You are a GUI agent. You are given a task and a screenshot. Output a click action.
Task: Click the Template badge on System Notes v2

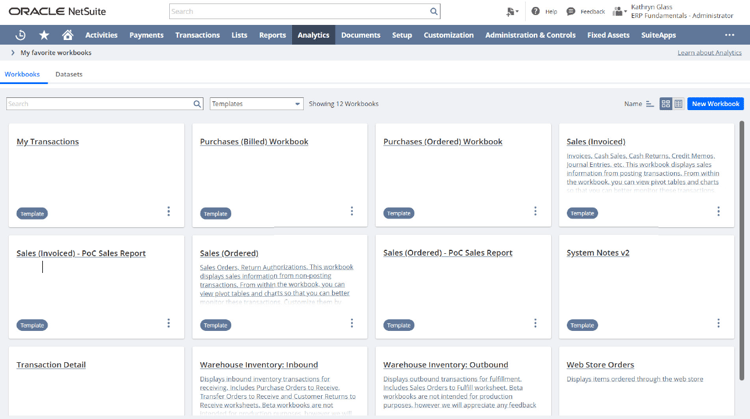(582, 325)
